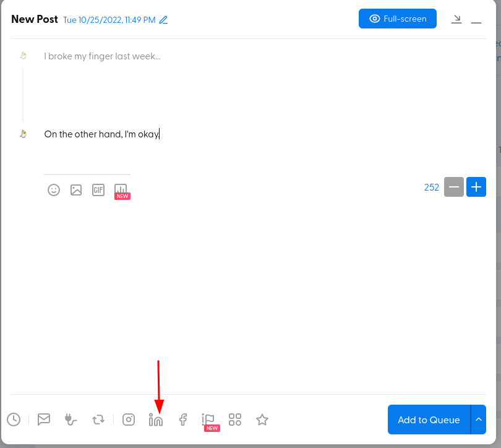Screen dimensions: 501x448
Task: Open Instagram options in bottom toolbar
Action: 129,420
